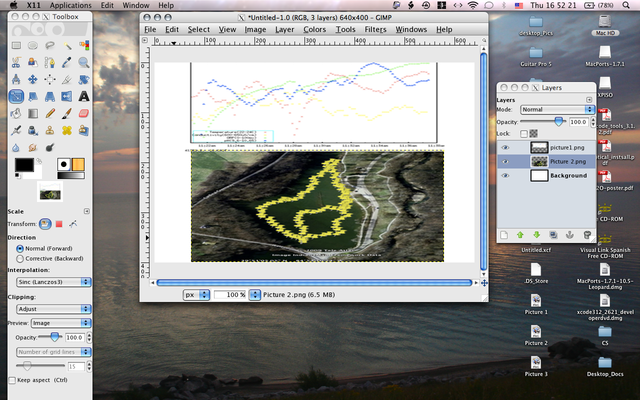Hide the Background layer

point(505,176)
